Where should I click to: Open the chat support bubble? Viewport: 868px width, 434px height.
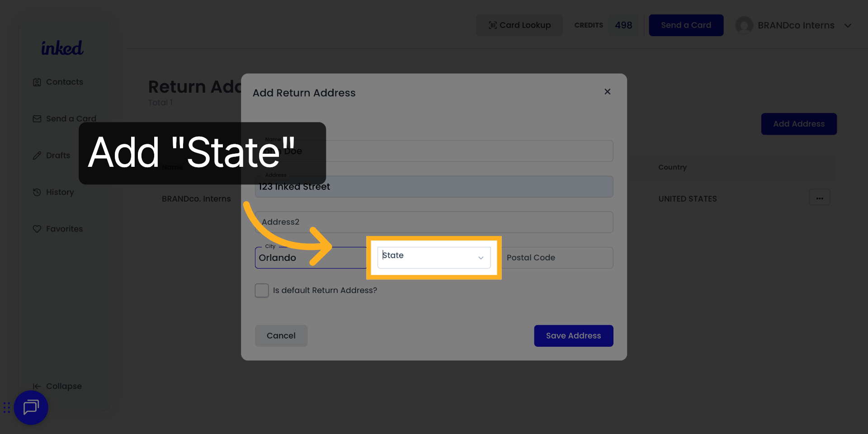click(x=31, y=407)
